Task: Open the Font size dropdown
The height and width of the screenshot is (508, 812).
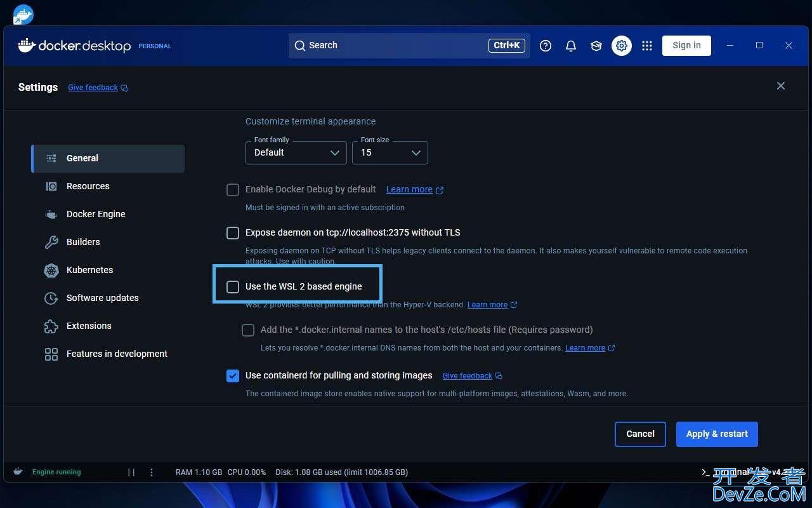Action: [x=390, y=152]
